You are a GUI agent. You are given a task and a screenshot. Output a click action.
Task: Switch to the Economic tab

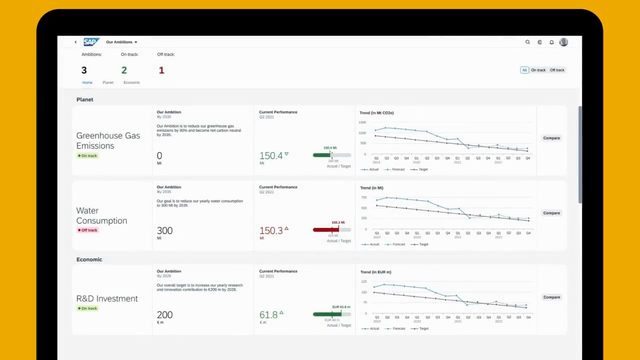(131, 82)
